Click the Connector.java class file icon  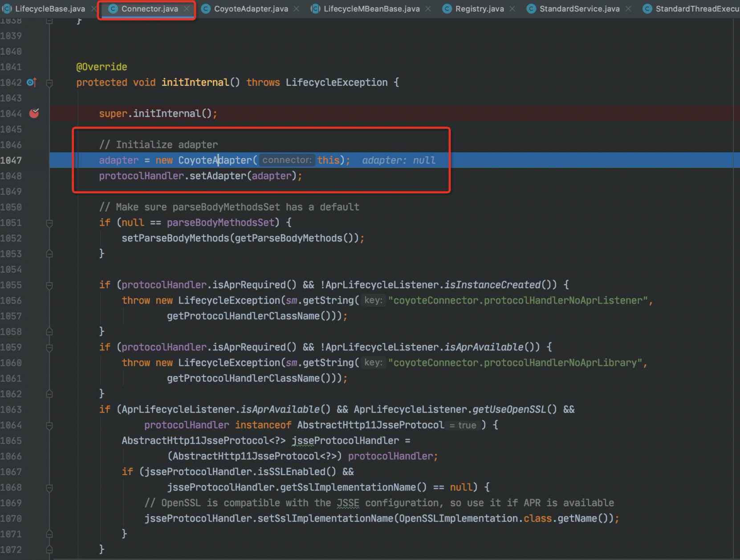[113, 8]
